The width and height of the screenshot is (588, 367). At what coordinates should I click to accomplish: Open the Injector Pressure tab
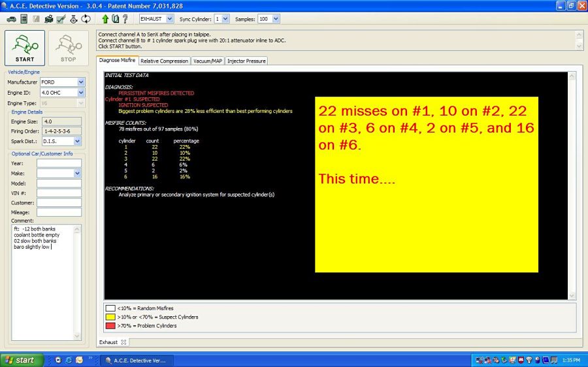pos(246,61)
